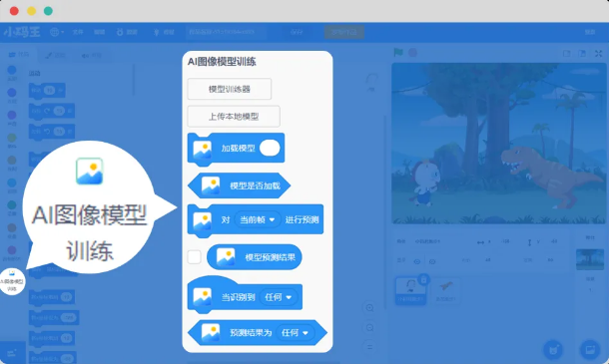Click the 上传本地模型 button

click(234, 117)
